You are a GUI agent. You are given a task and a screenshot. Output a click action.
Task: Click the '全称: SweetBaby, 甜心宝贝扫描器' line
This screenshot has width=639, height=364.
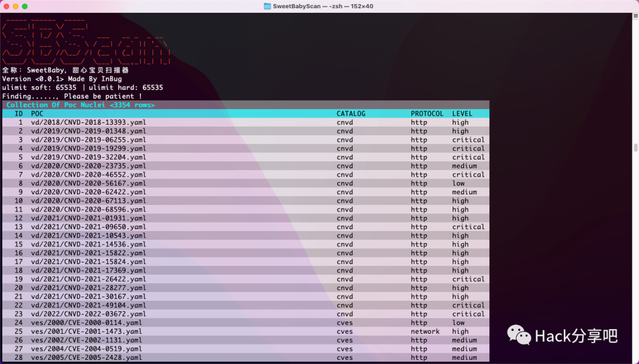pyautogui.click(x=66, y=70)
